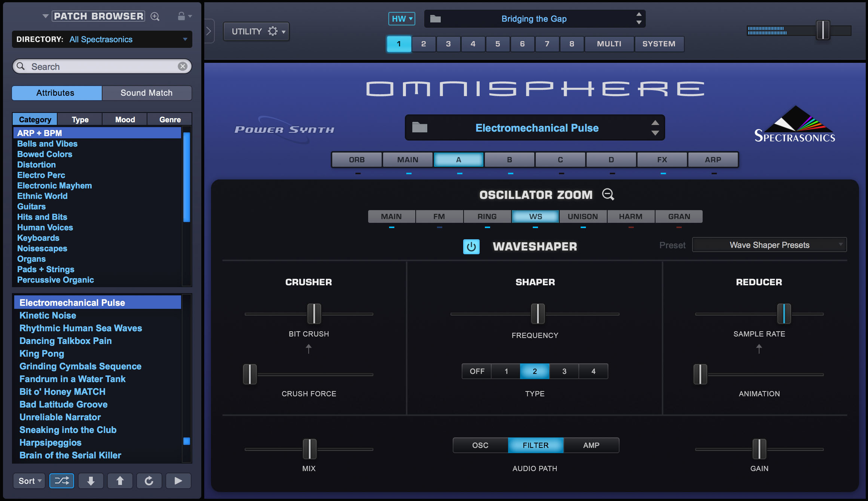The height and width of the screenshot is (501, 868).
Task: Open the Electromechanical Pulse patch name menu
Action: pyautogui.click(x=537, y=128)
